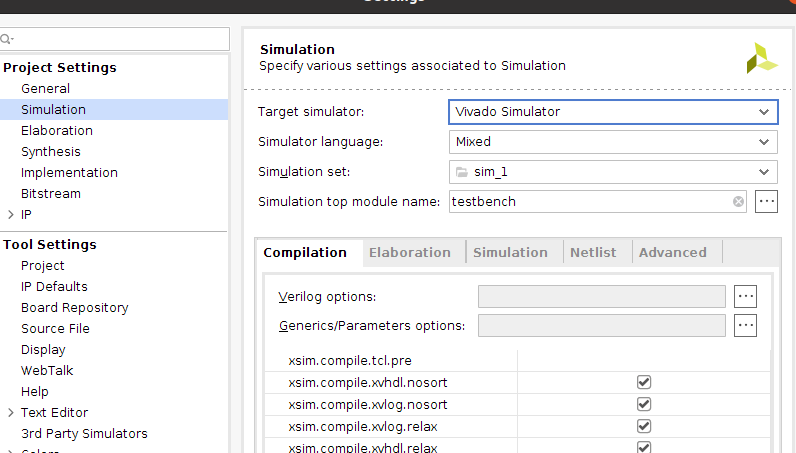Viewport: 796px width, 453px height.
Task: Select IP in Project Settings
Action: pyautogui.click(x=26, y=215)
